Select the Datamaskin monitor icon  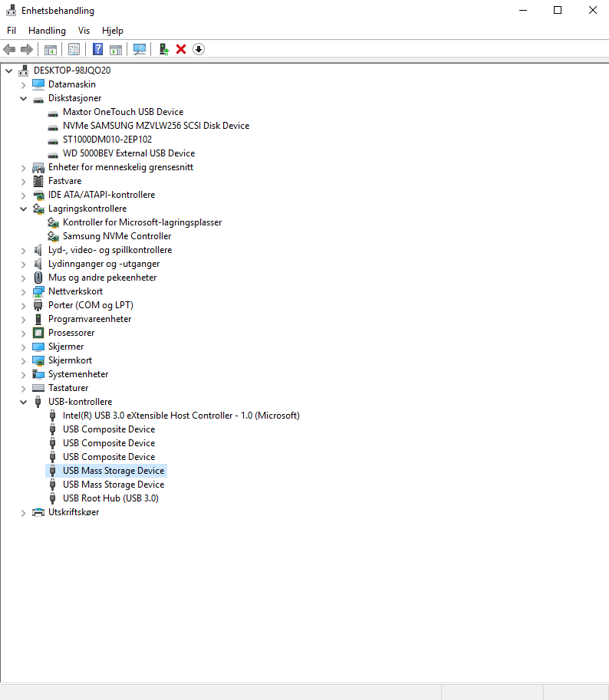38,84
